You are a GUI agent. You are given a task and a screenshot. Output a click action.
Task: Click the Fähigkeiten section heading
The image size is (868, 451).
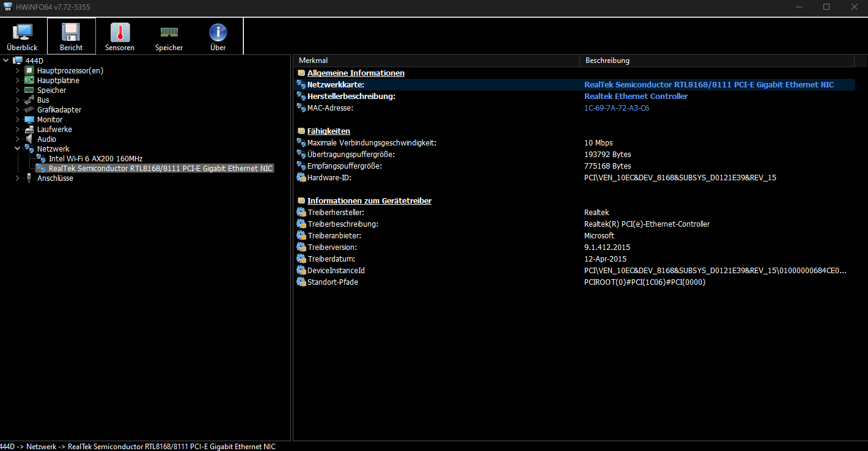pyautogui.click(x=329, y=131)
